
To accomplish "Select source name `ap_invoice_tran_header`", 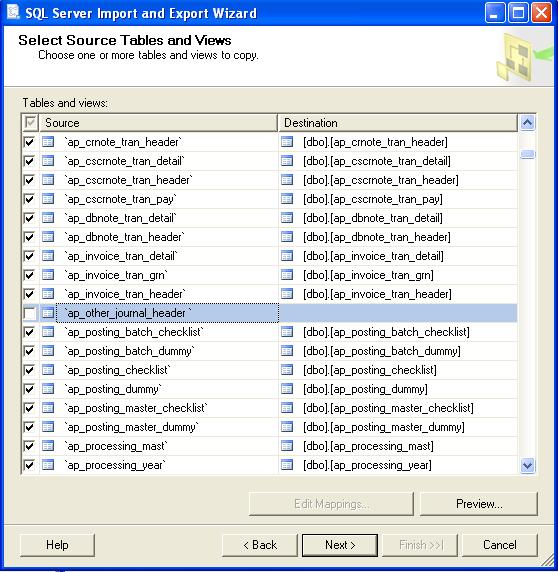I will coord(125,294).
